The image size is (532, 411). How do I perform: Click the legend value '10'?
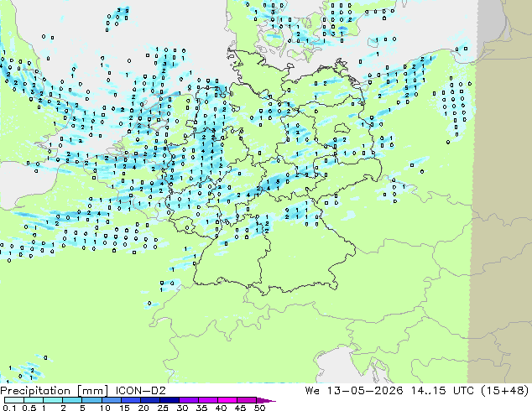[x=105, y=408]
